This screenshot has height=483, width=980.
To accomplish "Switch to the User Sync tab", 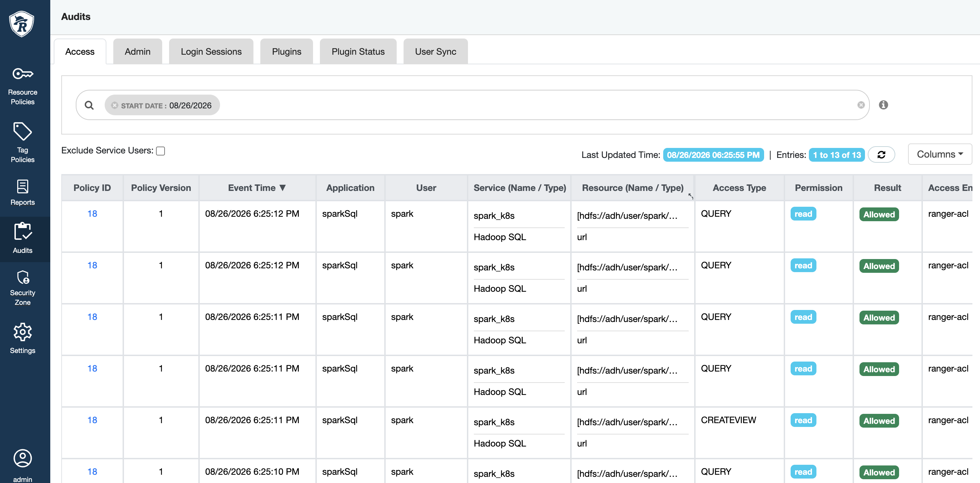I will click(435, 52).
